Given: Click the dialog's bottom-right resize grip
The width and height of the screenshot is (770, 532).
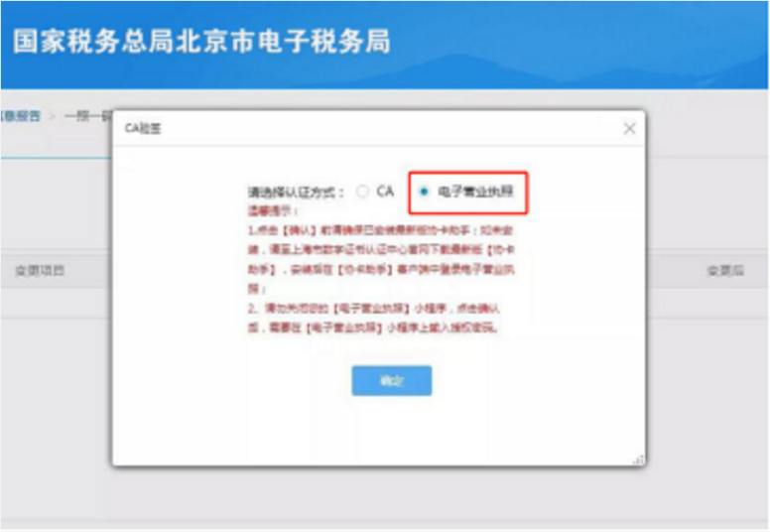Looking at the screenshot, I should tap(638, 460).
